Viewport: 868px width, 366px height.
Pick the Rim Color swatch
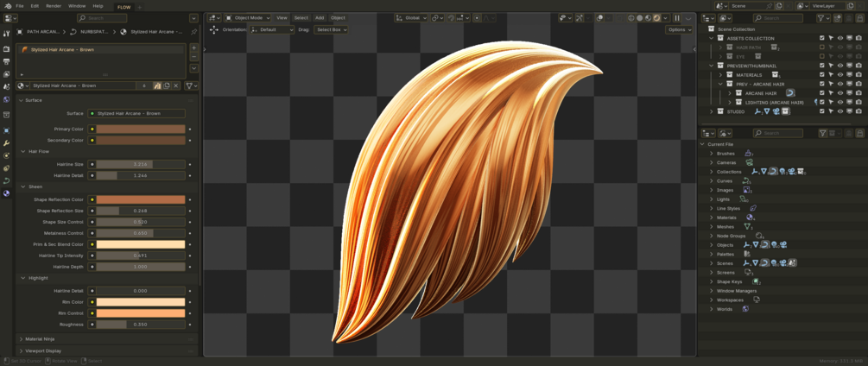coord(141,302)
